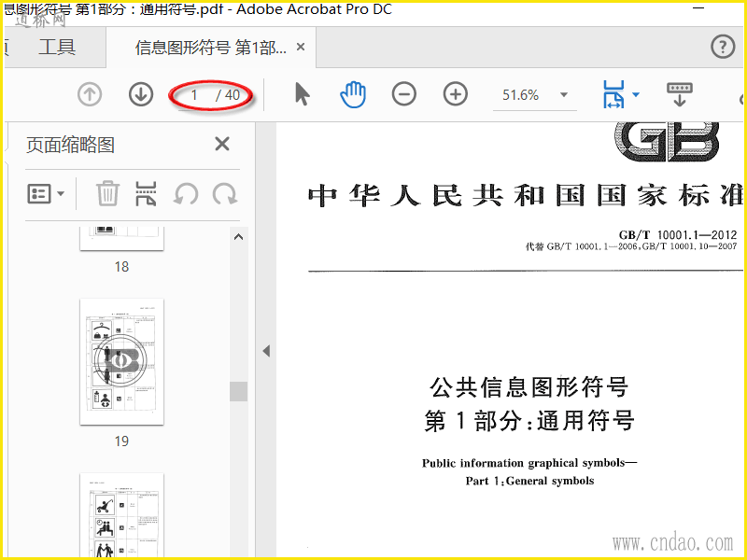This screenshot has height=560, width=747.
Task: Select the partial page 18 thumbnail
Action: [x=122, y=238]
